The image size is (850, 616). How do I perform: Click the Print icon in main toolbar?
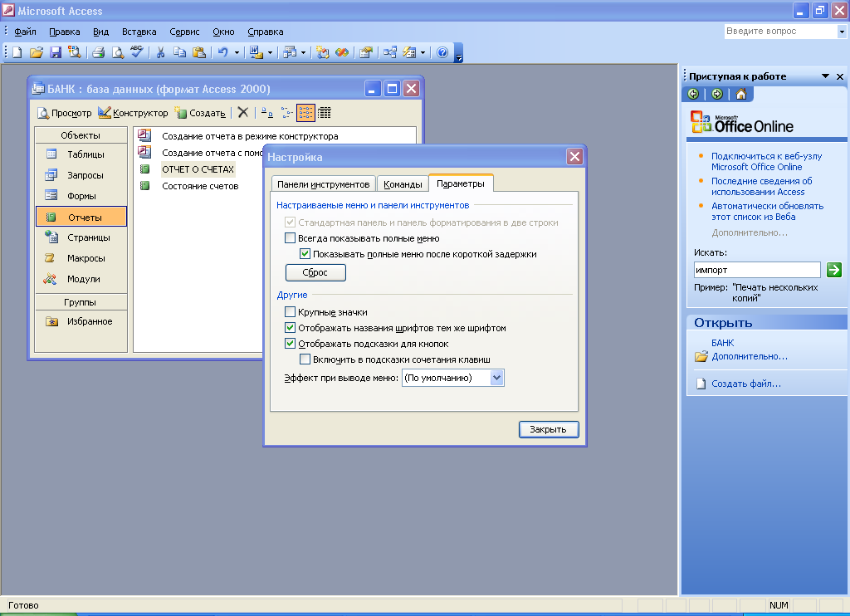coord(99,52)
